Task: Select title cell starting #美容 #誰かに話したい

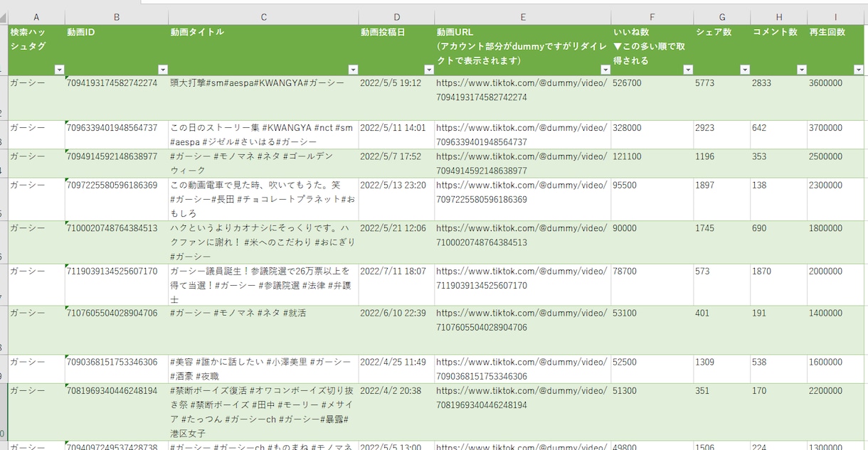Action: click(x=264, y=369)
